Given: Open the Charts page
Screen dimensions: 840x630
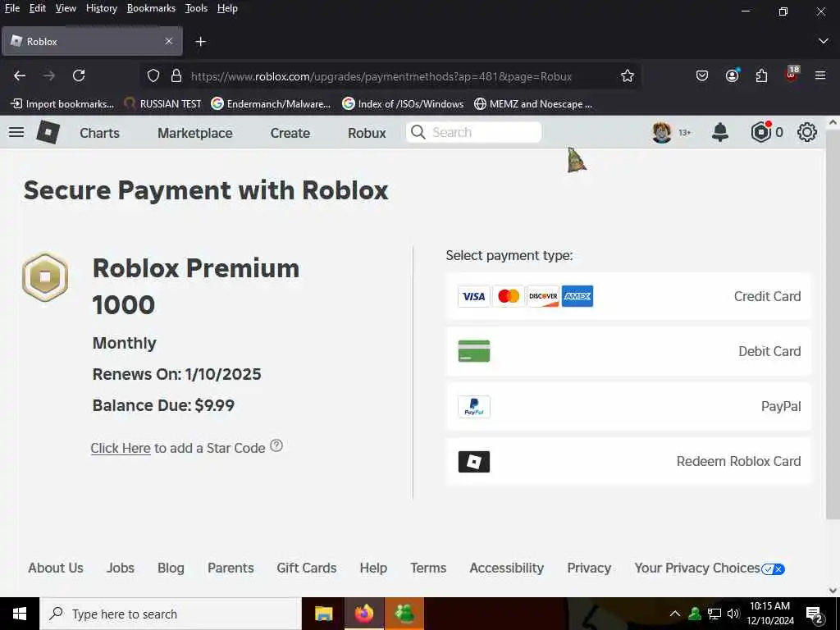Looking at the screenshot, I should pos(99,133).
